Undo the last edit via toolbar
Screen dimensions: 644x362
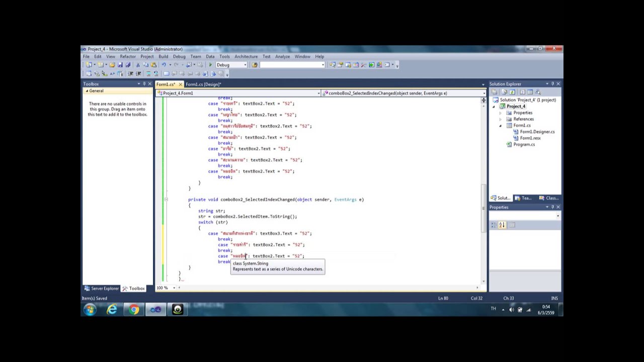[164, 65]
